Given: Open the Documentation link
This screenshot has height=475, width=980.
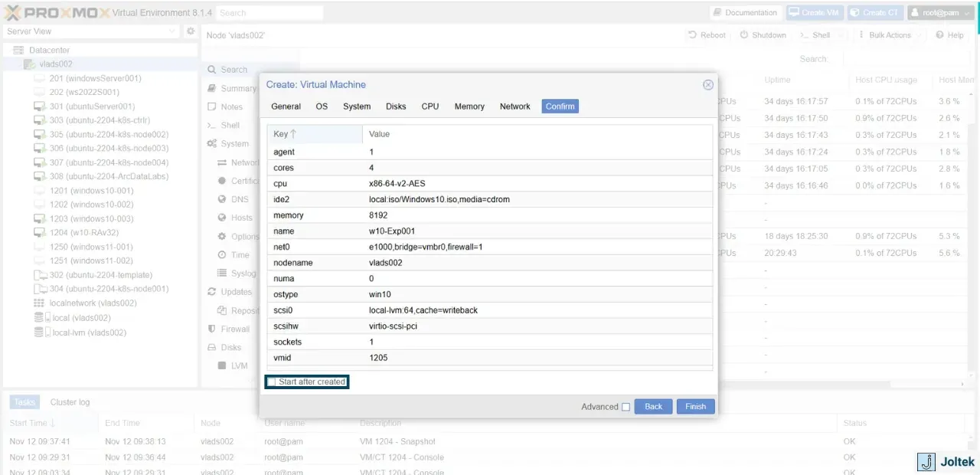Looking at the screenshot, I should pos(744,12).
